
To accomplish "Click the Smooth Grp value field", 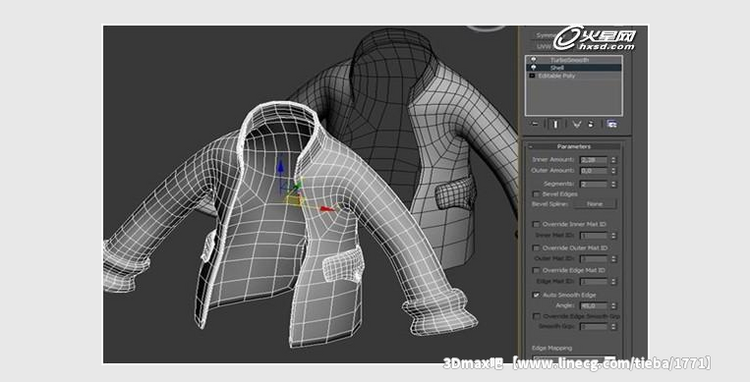I will (594, 327).
